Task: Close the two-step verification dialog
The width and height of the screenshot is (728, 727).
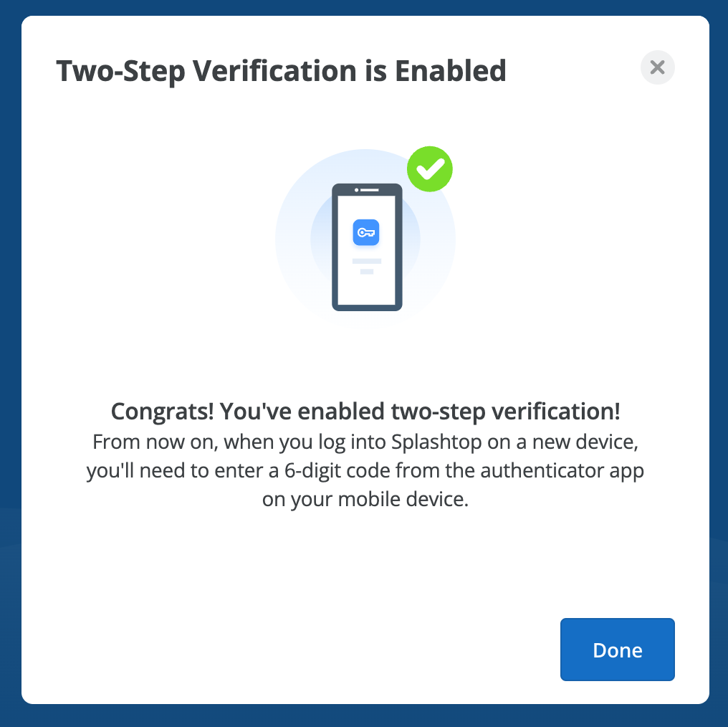Action: click(657, 67)
